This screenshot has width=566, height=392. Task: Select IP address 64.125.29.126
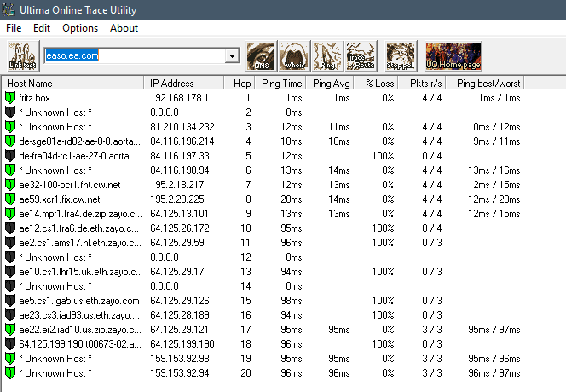pyautogui.click(x=180, y=301)
